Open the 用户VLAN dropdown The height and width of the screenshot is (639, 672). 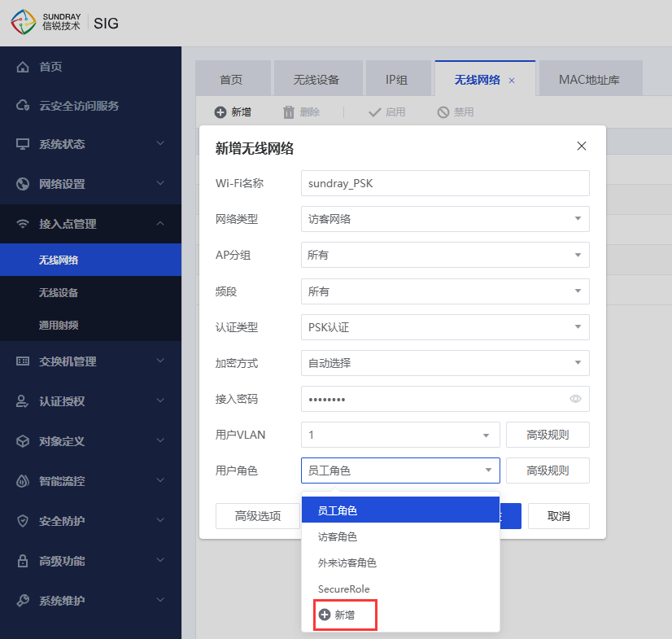pyautogui.click(x=400, y=435)
